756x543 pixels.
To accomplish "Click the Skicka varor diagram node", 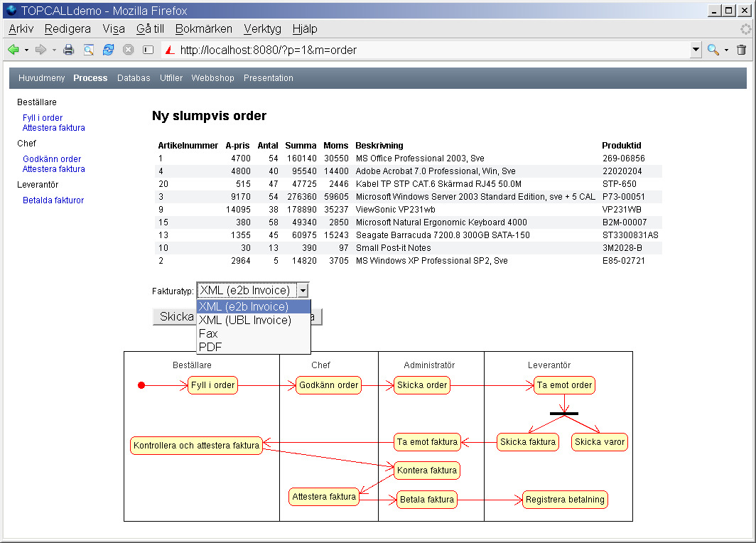I will point(599,442).
